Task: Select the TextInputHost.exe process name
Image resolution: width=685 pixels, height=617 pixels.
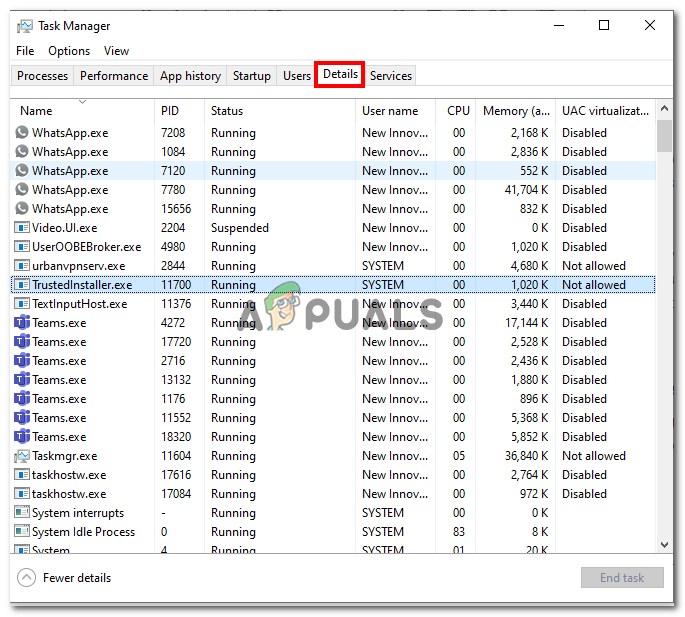Action: click(x=80, y=304)
